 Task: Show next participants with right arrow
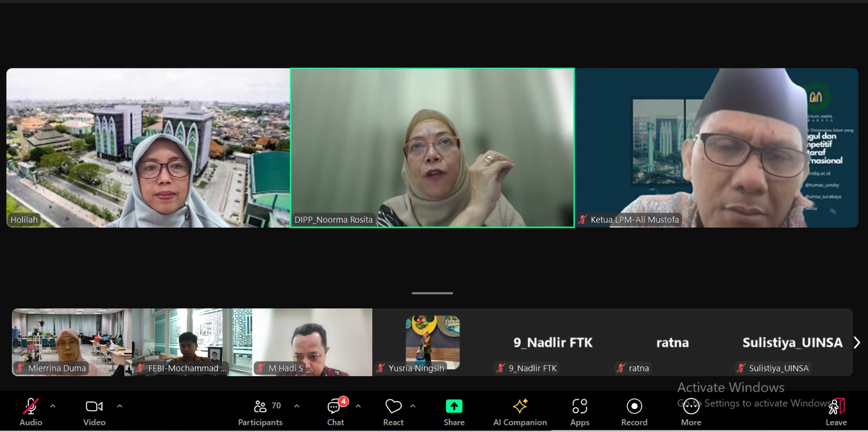(857, 343)
